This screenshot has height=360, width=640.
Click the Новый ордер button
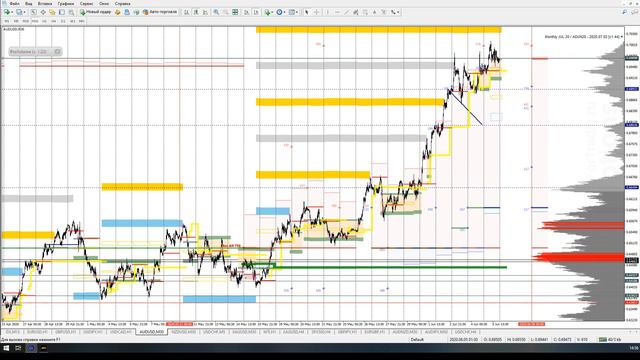click(x=96, y=12)
